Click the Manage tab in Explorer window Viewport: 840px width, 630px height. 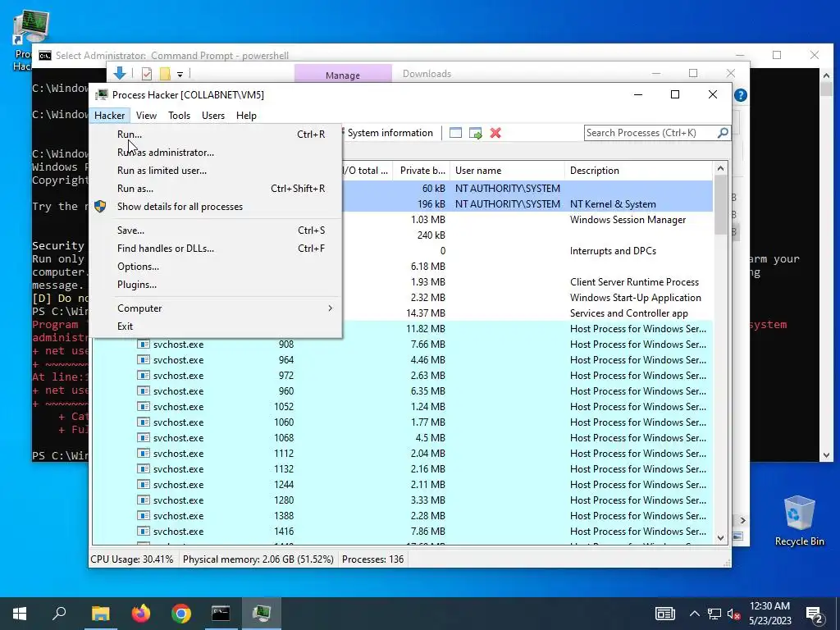coord(343,75)
